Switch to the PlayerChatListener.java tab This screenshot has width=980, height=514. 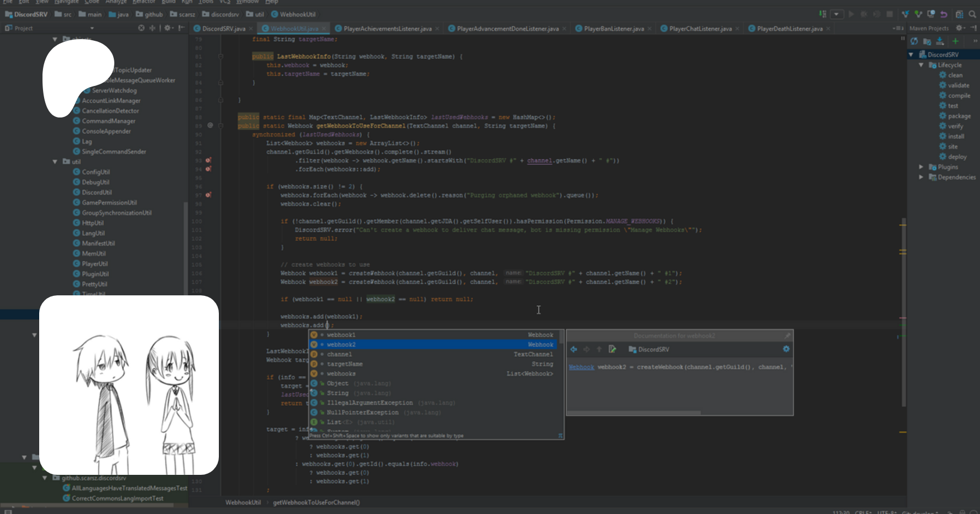(700, 28)
